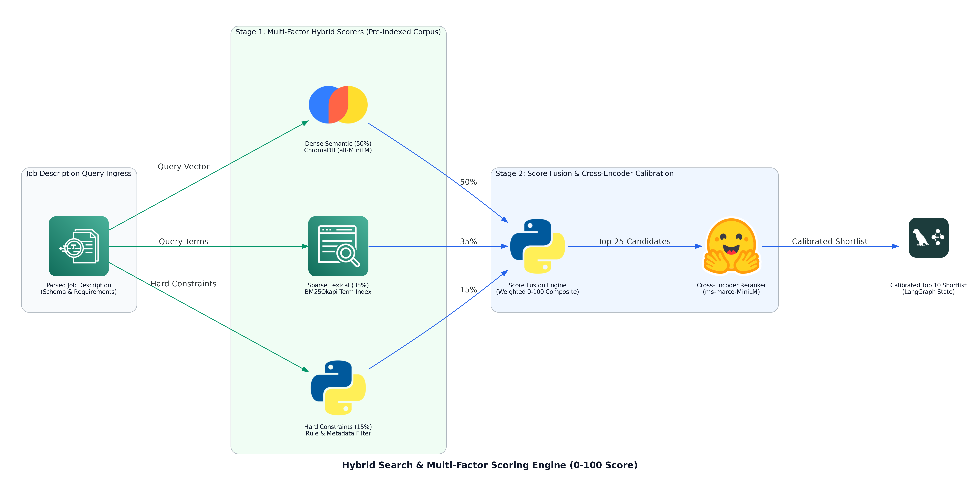Viewport: 980px width, 495px height.
Task: Select the Hard Constraints Python icon
Action: 338,388
